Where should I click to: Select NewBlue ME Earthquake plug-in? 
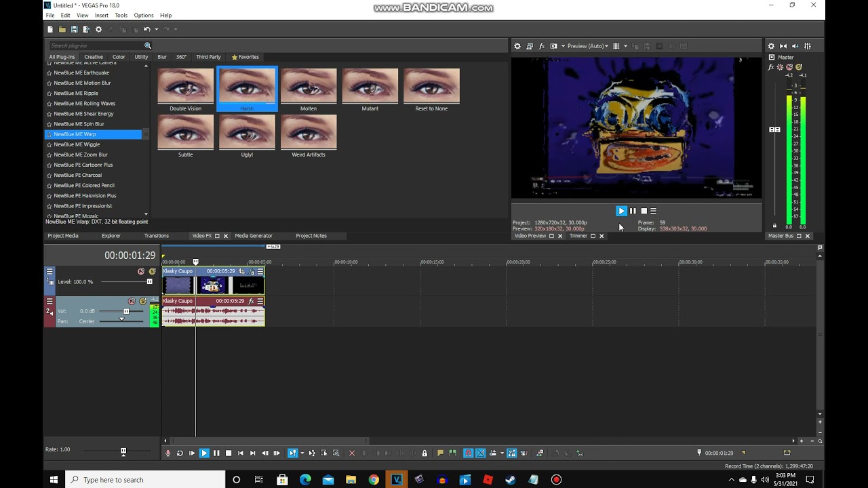tap(81, 73)
